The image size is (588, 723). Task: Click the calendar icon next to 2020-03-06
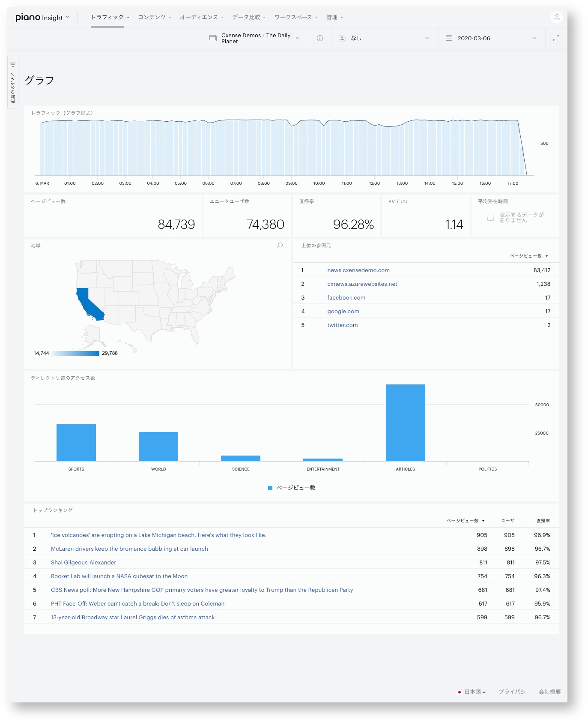(x=449, y=38)
